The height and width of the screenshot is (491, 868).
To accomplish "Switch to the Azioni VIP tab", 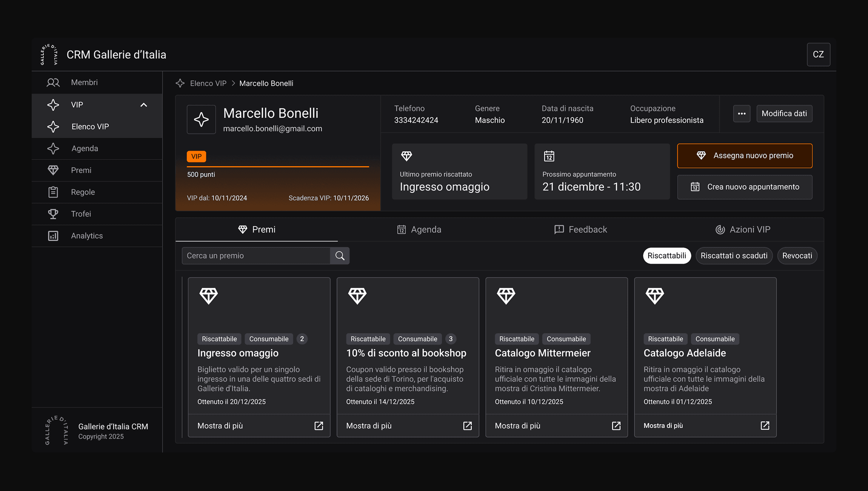I will [743, 230].
